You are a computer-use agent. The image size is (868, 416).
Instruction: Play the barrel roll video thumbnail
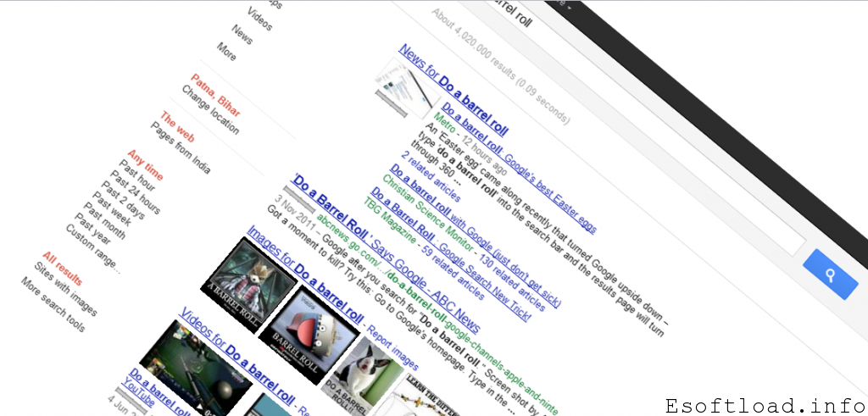click(197, 369)
